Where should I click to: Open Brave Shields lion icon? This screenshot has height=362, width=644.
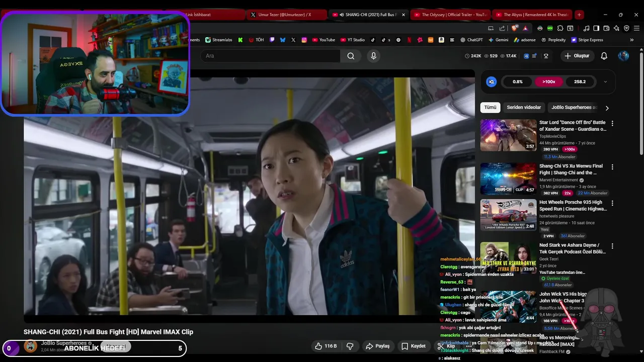(x=514, y=28)
